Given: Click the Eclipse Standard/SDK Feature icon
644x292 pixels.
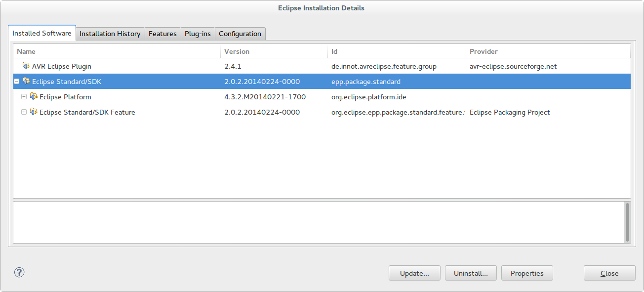Looking at the screenshot, I should click(34, 112).
